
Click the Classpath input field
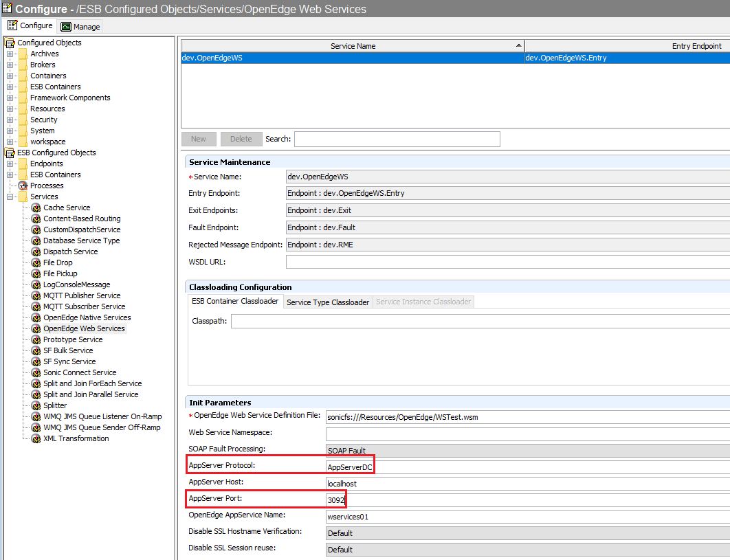(x=480, y=321)
